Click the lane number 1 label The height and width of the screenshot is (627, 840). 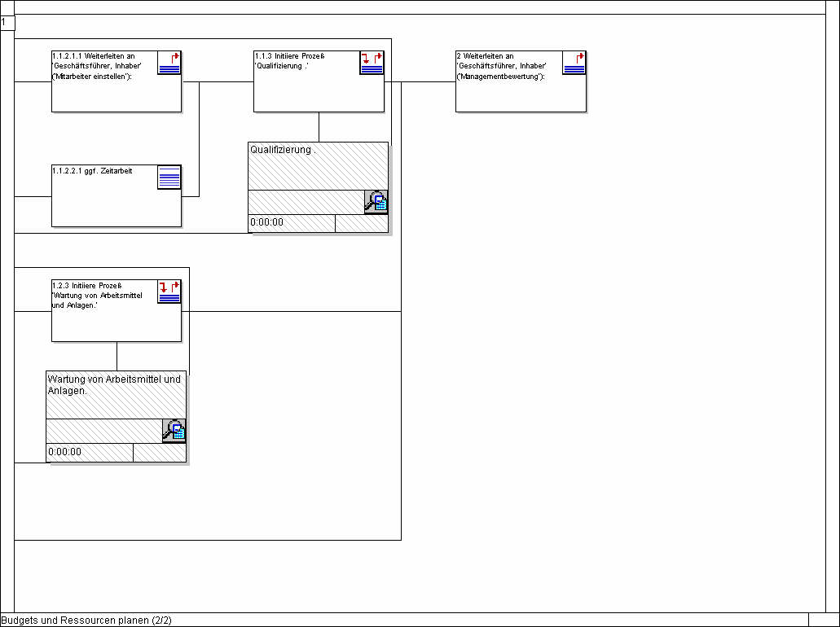coord(4,22)
